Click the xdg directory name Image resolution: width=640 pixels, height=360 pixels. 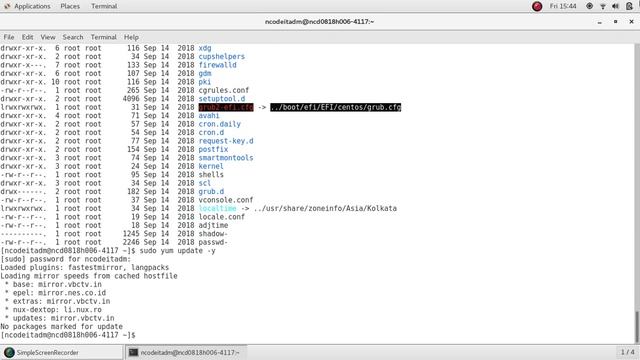pos(205,48)
